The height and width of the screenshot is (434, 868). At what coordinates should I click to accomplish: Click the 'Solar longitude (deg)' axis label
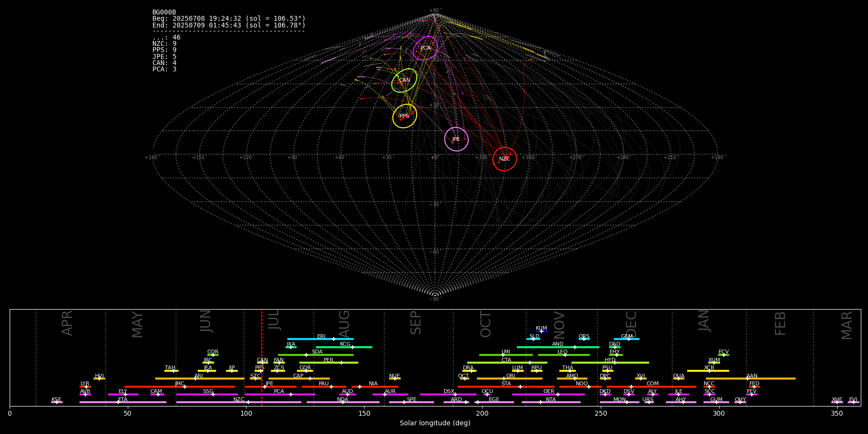[x=435, y=423]
